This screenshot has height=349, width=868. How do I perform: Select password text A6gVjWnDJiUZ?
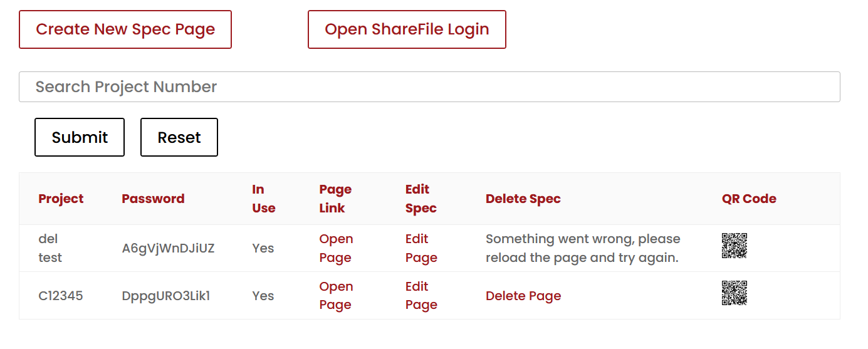(168, 248)
